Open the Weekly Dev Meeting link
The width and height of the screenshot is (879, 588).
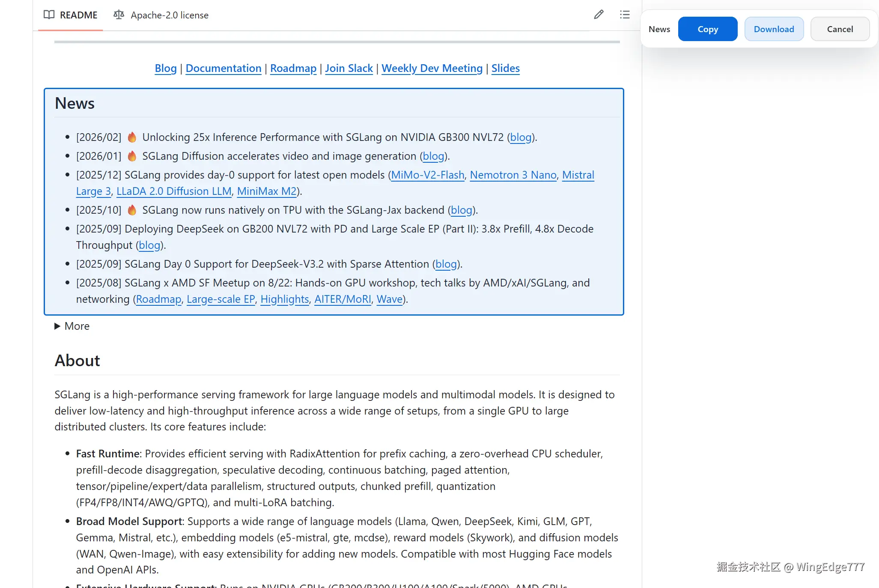point(432,69)
